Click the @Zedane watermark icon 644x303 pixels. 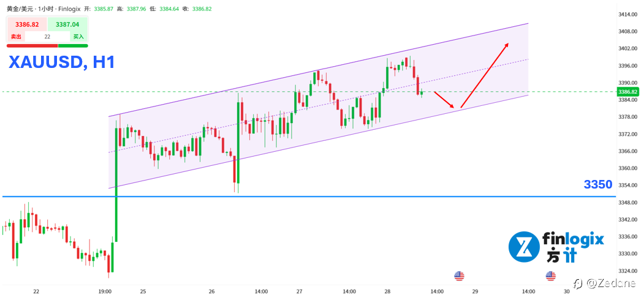[x=577, y=283]
